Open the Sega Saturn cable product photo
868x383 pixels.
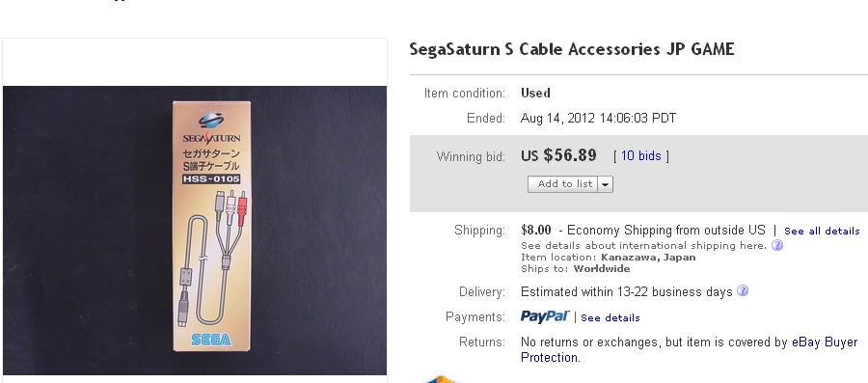(x=195, y=231)
